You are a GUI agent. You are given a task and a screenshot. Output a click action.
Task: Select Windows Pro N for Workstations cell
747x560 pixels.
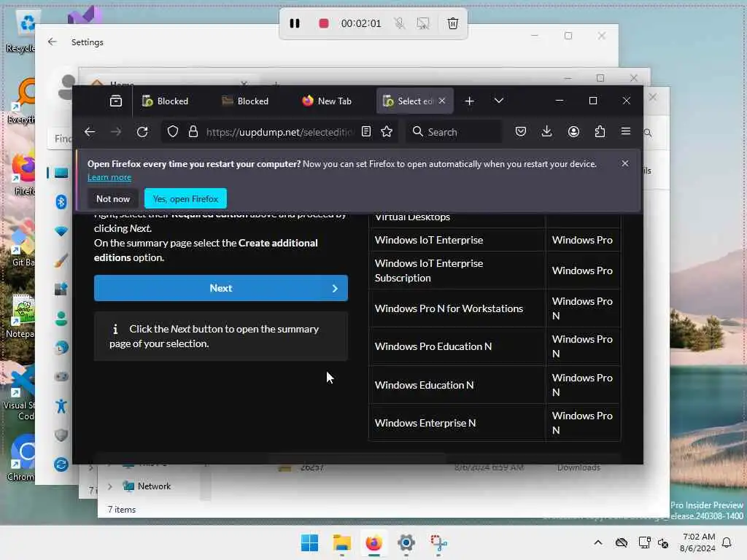pyautogui.click(x=457, y=308)
